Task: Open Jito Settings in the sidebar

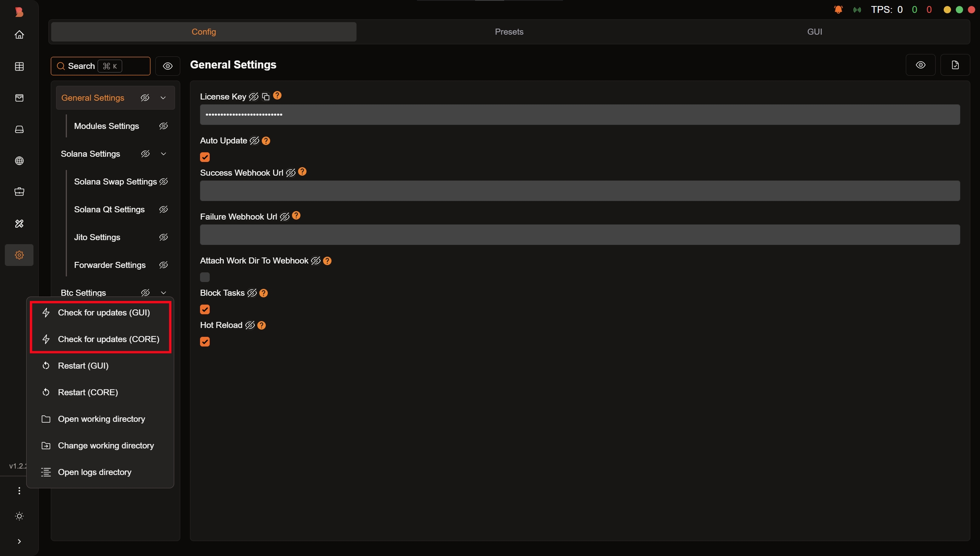Action: tap(97, 237)
